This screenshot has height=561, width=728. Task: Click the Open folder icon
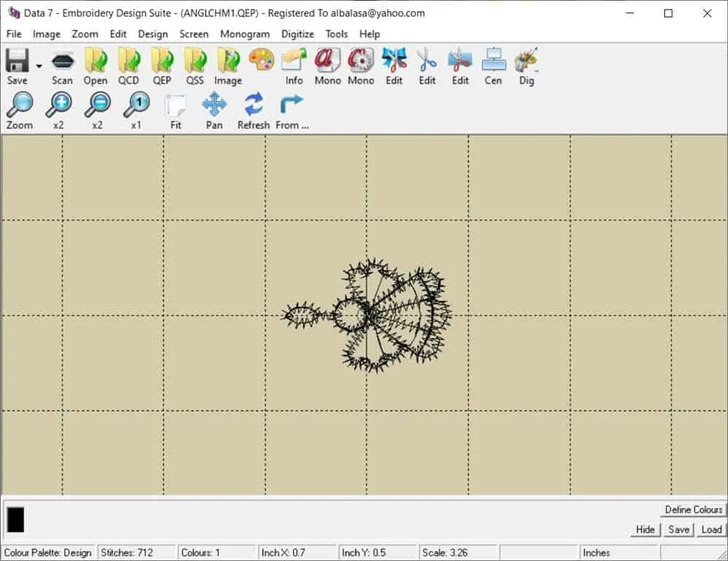[x=96, y=61]
